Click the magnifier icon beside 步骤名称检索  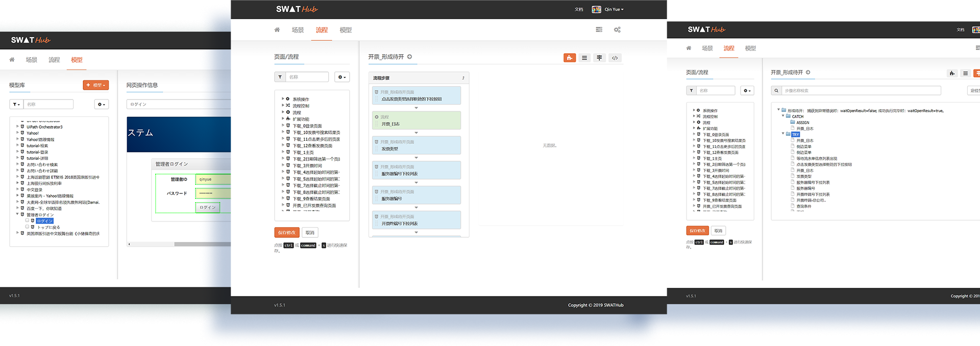coord(776,90)
